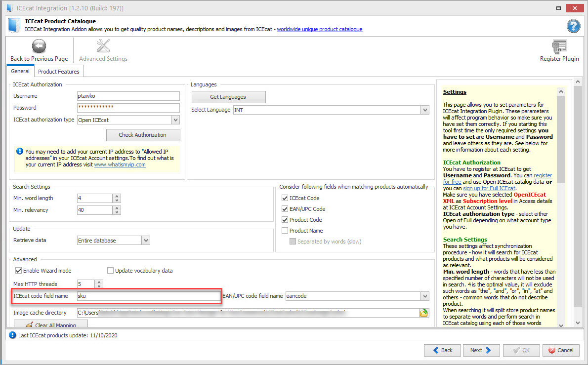Enable the Product Name checkbox
The width and height of the screenshot is (588, 365).
pyautogui.click(x=285, y=231)
